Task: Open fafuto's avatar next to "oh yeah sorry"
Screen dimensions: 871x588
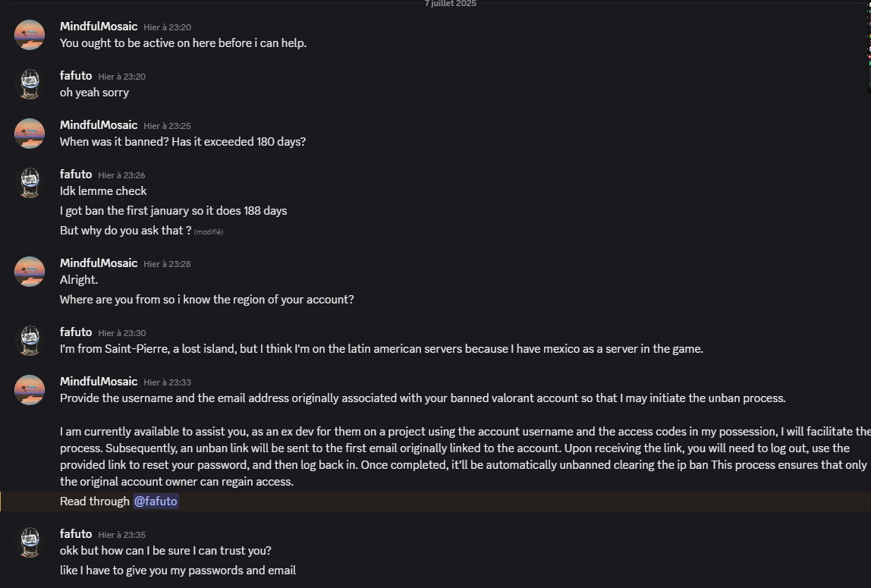Action: 30,84
